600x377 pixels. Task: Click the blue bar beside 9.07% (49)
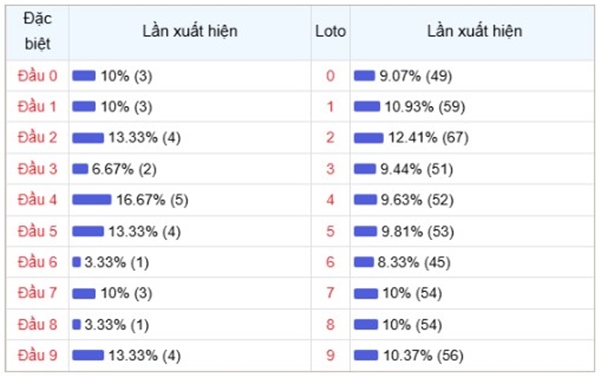364,75
